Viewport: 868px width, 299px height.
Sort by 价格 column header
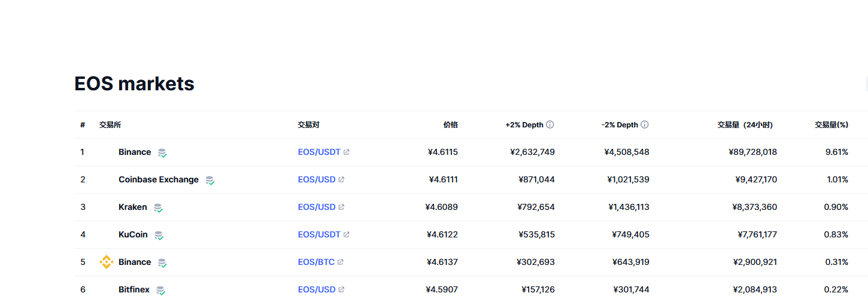coord(451,125)
